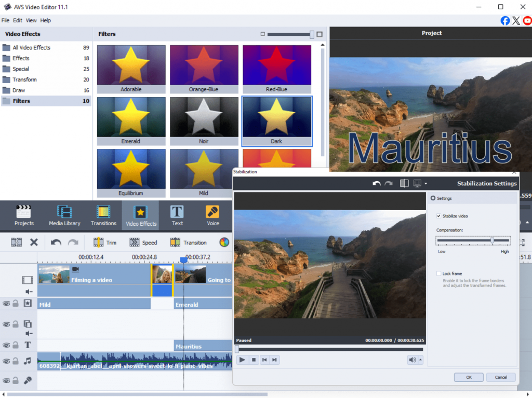Screen dimensions: 532x398
Task: Uncheck the Stabilize video checkbox
Action: tap(439, 216)
